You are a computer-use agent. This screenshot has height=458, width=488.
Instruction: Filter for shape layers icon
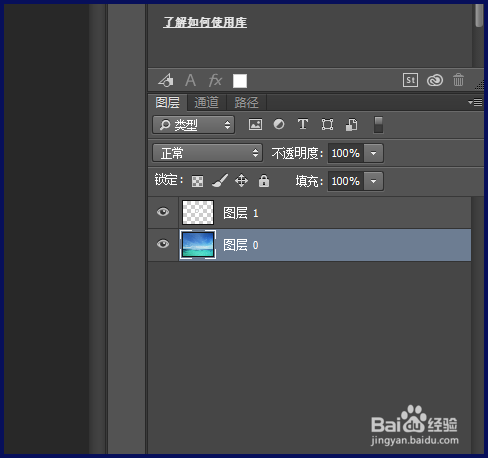pyautogui.click(x=327, y=125)
